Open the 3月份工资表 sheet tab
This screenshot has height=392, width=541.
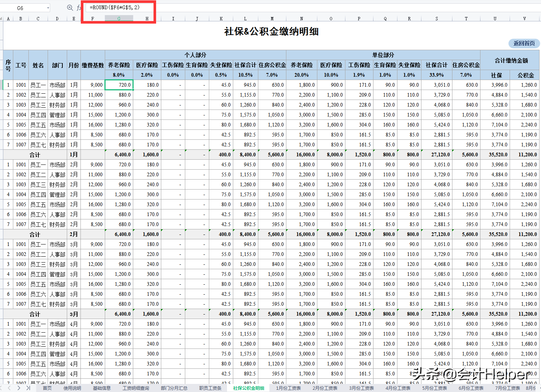[x=362, y=388]
